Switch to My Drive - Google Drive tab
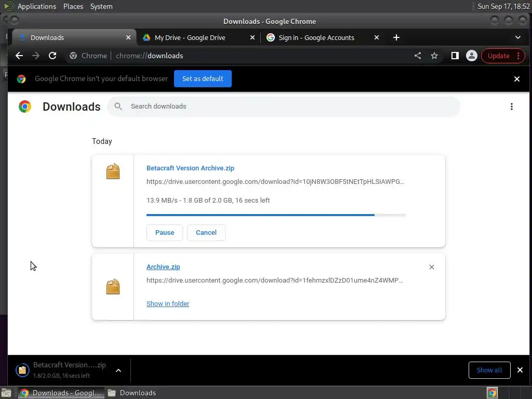The height and width of the screenshot is (399, 532). coord(198,37)
